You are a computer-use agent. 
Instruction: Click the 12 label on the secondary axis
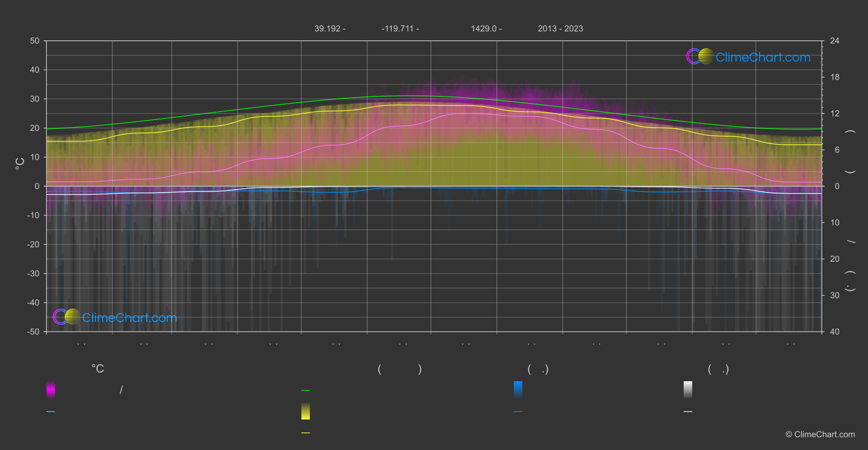835,113
